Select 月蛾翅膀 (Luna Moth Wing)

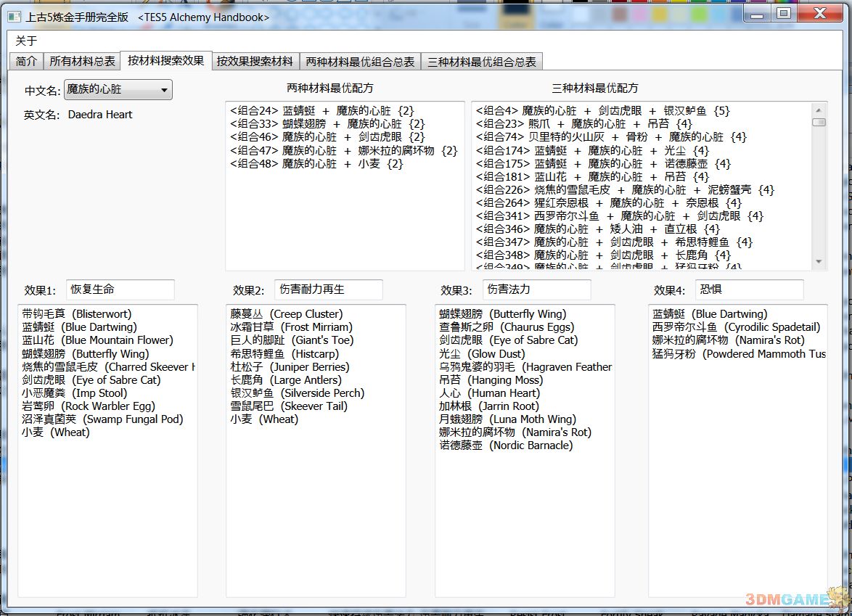(x=507, y=419)
